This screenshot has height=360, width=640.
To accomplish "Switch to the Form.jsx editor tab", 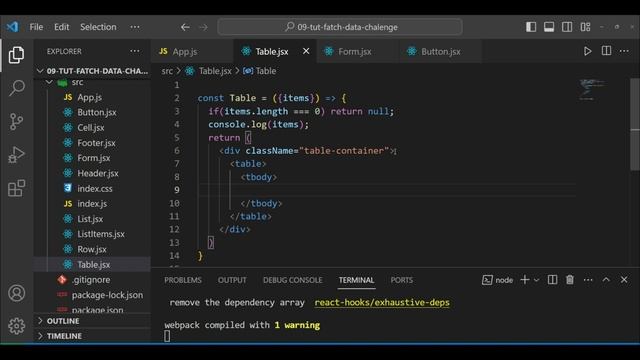I will 357,51.
